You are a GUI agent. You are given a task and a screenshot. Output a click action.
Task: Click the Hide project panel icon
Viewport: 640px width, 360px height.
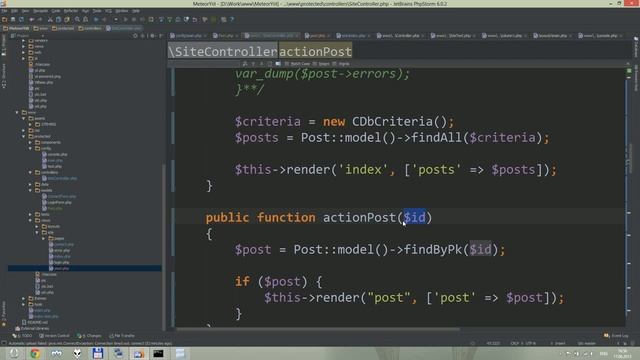click(160, 36)
